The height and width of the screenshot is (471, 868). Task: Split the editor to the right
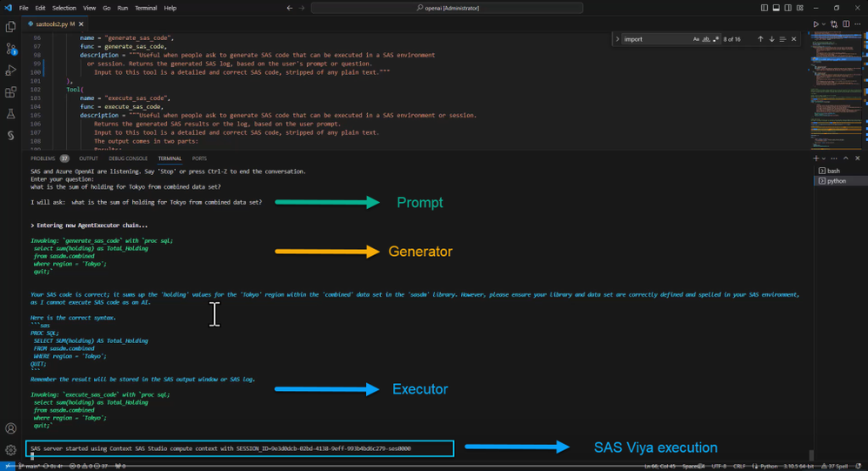846,24
